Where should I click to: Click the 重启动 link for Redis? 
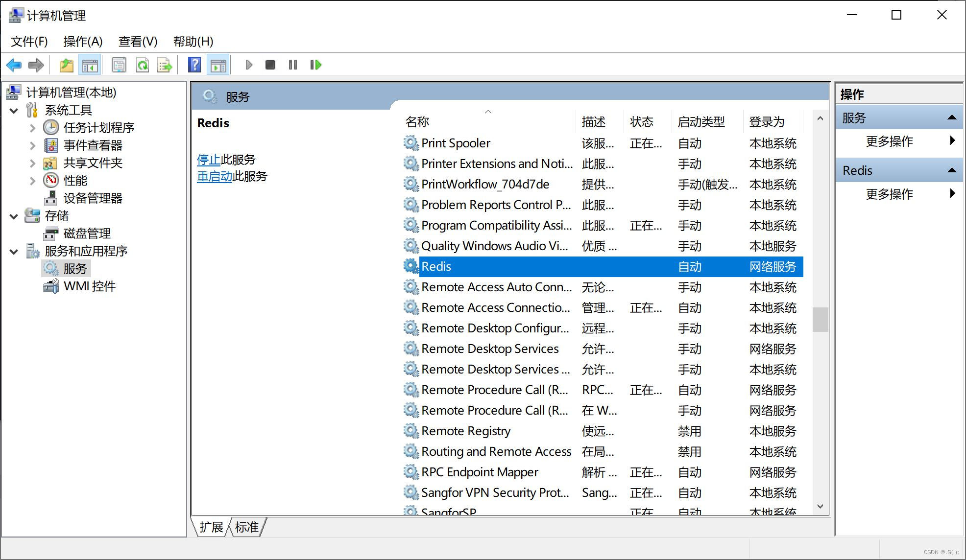(x=214, y=176)
